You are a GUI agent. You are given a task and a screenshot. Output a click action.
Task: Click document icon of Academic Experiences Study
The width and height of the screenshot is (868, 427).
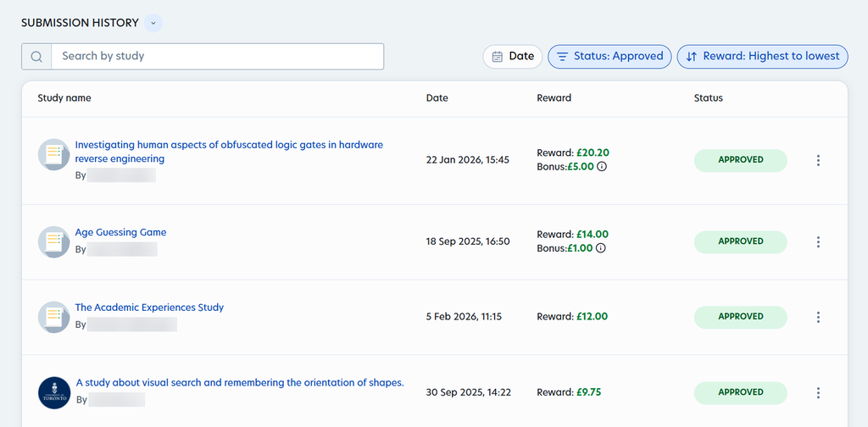[x=53, y=317]
